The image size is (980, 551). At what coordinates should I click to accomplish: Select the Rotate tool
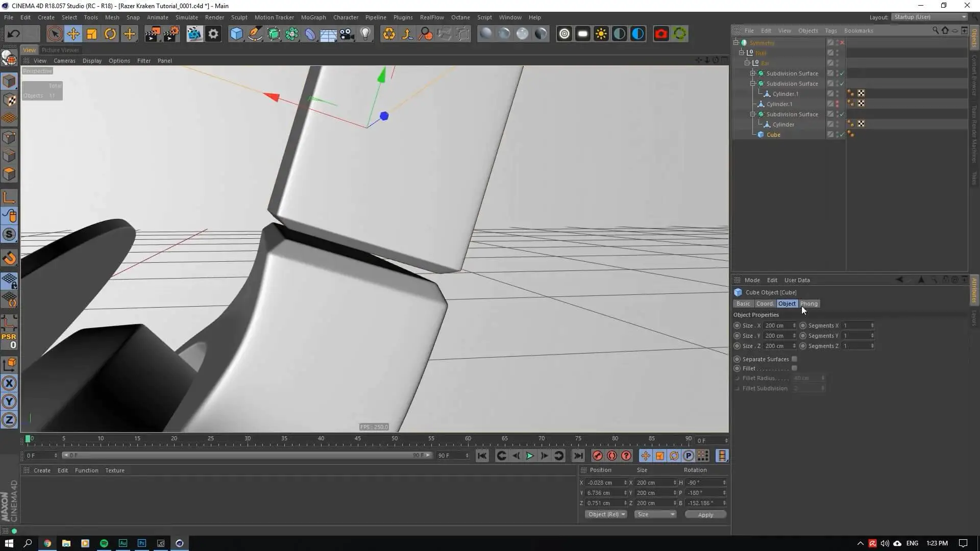[x=110, y=34]
